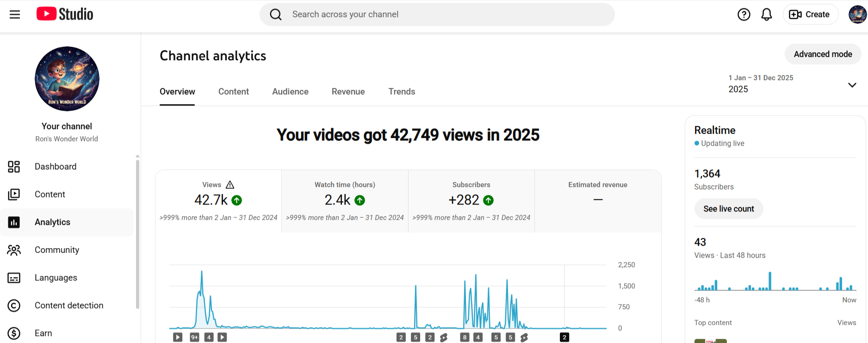868x343 pixels.
Task: Select Analytics in the sidebar
Action: [x=67, y=222]
